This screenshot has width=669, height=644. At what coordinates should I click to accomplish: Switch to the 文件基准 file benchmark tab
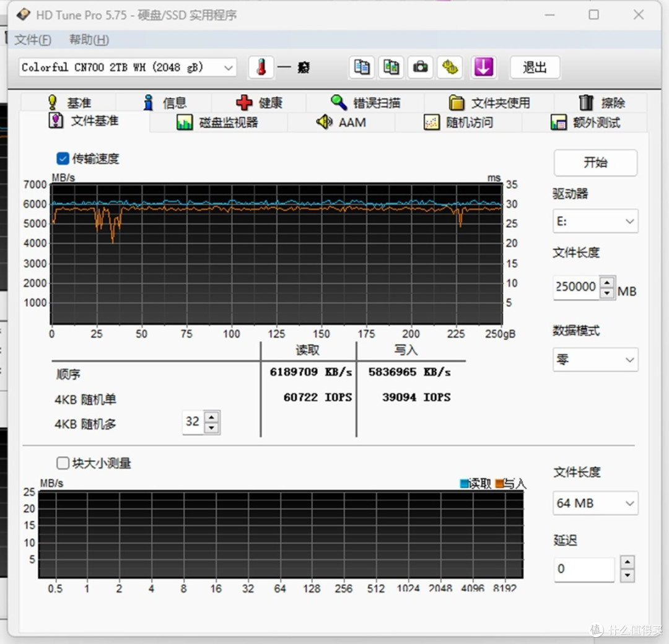coord(84,121)
